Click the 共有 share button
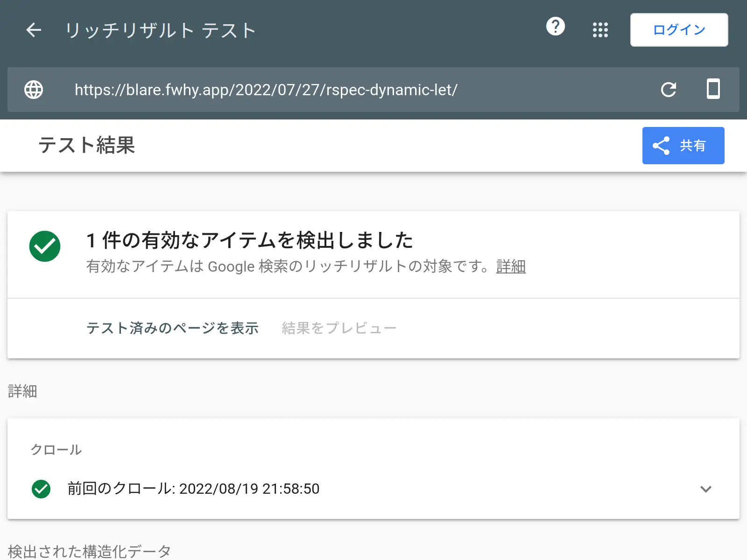This screenshot has height=560, width=747. [x=684, y=146]
